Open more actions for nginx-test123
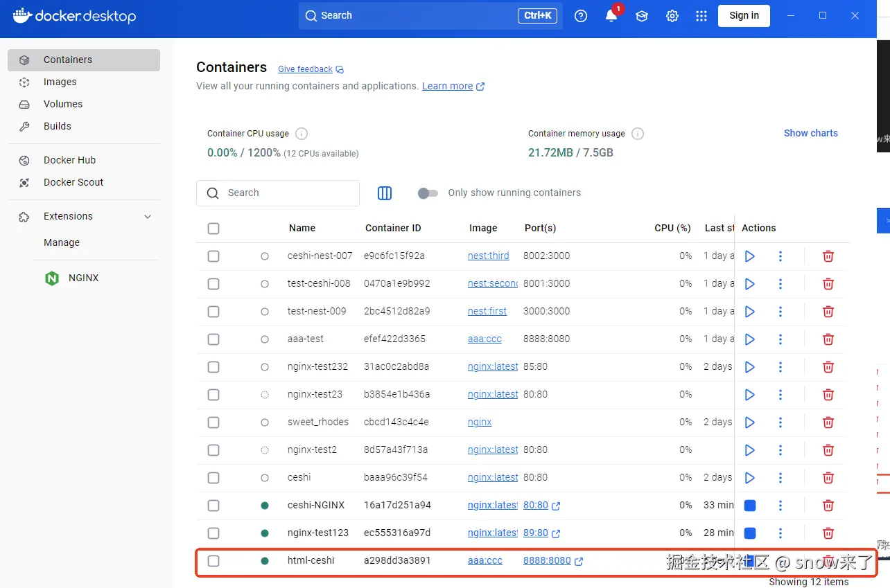Image resolution: width=890 pixels, height=588 pixels. point(780,533)
